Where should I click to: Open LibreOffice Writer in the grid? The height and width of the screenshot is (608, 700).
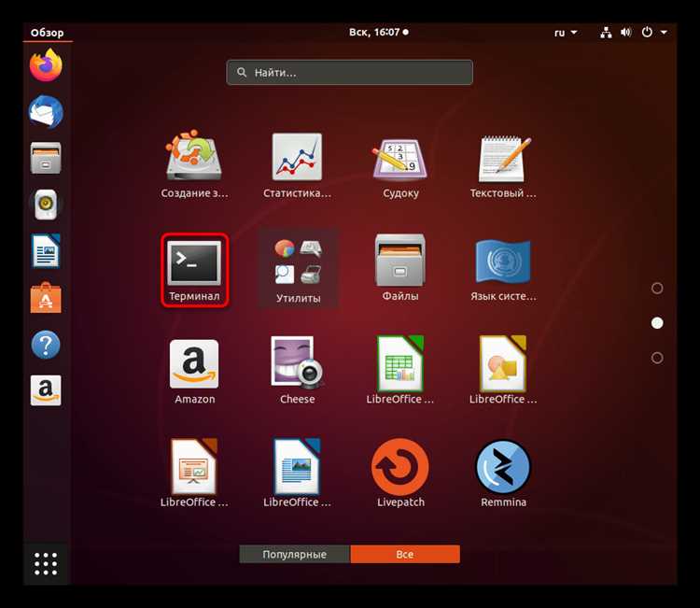(x=297, y=474)
